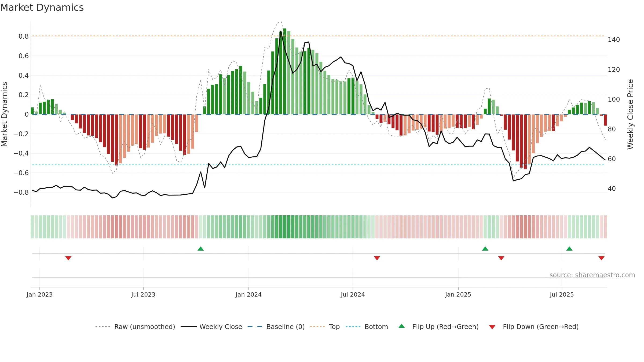The image size is (644, 362).
Task: Toggle the Flip Up (Red→Green) legend entry
Action: [x=439, y=327]
